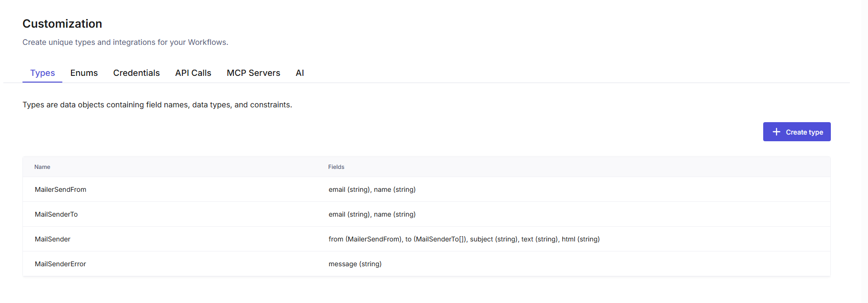
Task: Click the Customization page heading
Action: (x=62, y=24)
